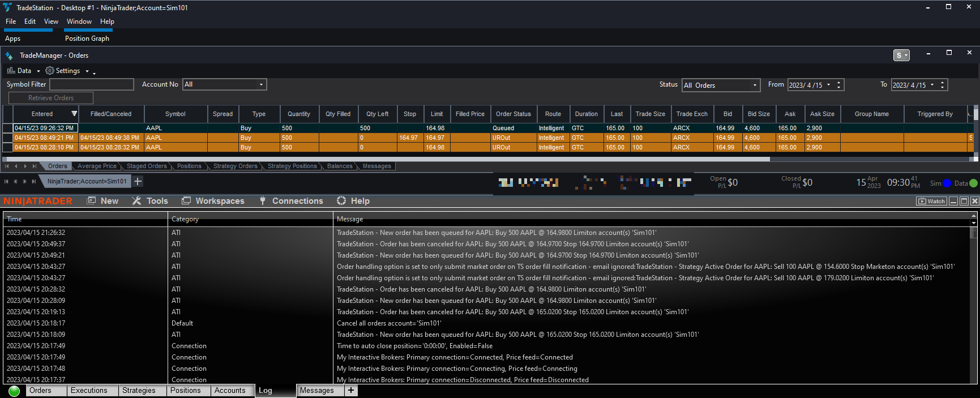The image size is (980, 398).
Task: Switch to the Strategy Positions tab
Action: (x=292, y=166)
